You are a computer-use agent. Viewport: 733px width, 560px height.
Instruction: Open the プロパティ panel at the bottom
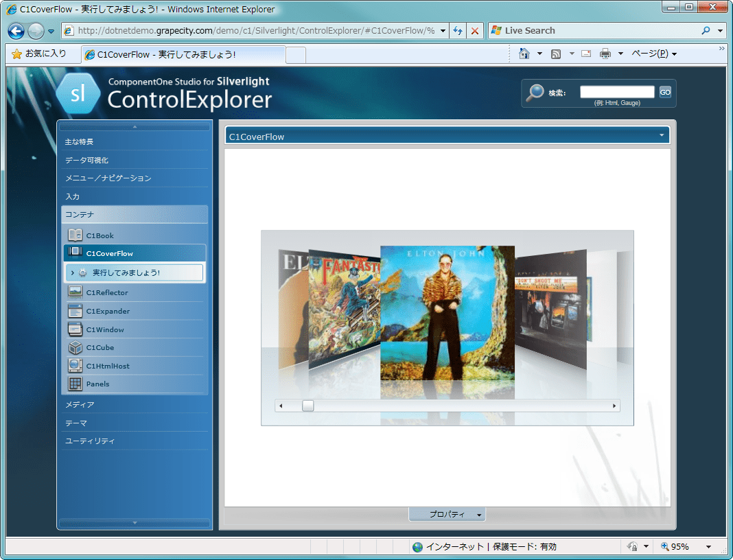[x=447, y=513]
